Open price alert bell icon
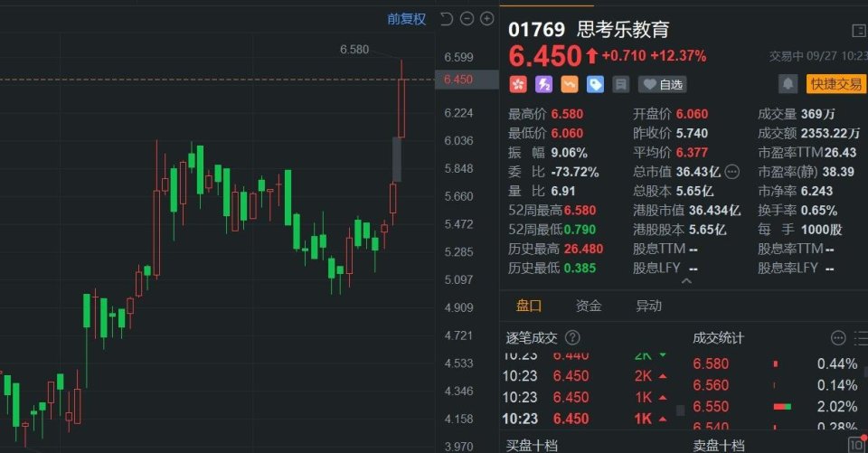 [788, 84]
